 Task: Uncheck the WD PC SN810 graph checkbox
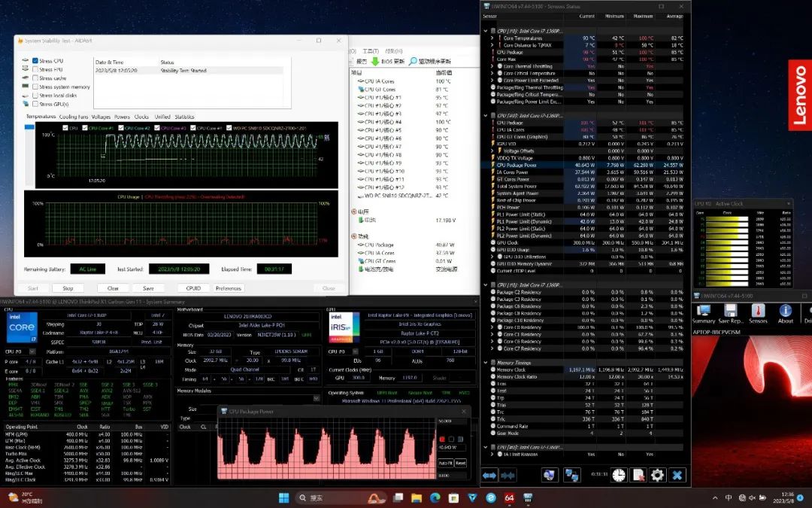point(229,127)
